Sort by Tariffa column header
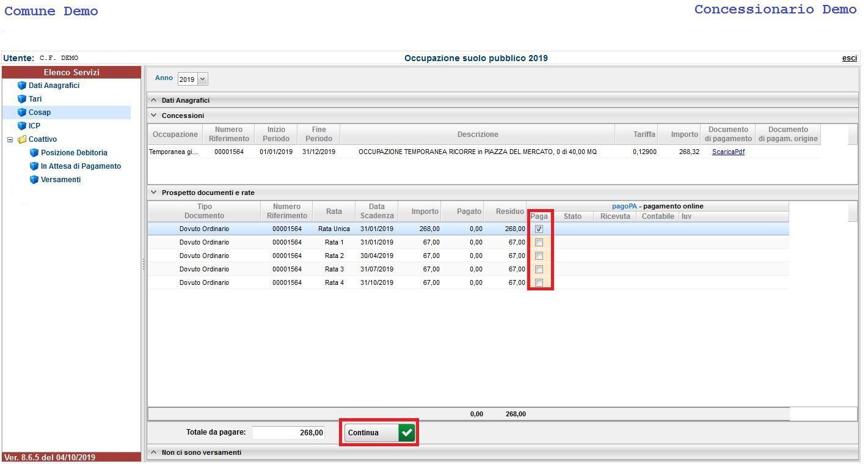The width and height of the screenshot is (868, 464). (638, 134)
